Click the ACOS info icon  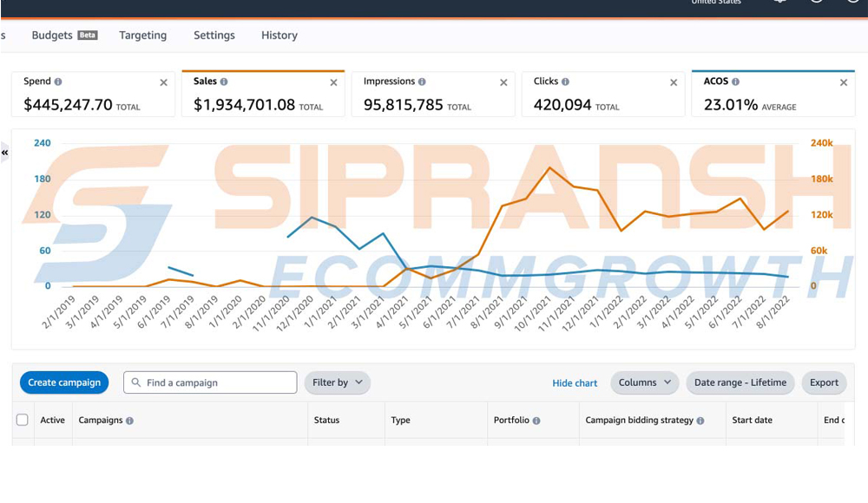[x=735, y=82]
